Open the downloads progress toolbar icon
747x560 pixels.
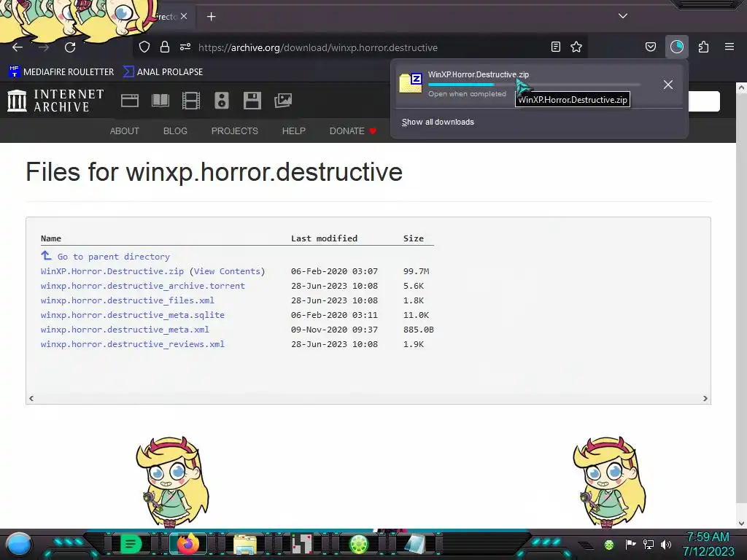click(x=677, y=47)
